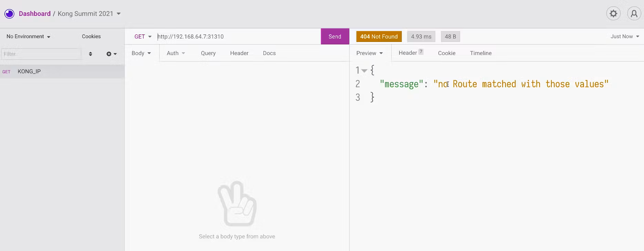This screenshot has height=251, width=644.
Task: Switch to the Query tab
Action: (x=208, y=53)
